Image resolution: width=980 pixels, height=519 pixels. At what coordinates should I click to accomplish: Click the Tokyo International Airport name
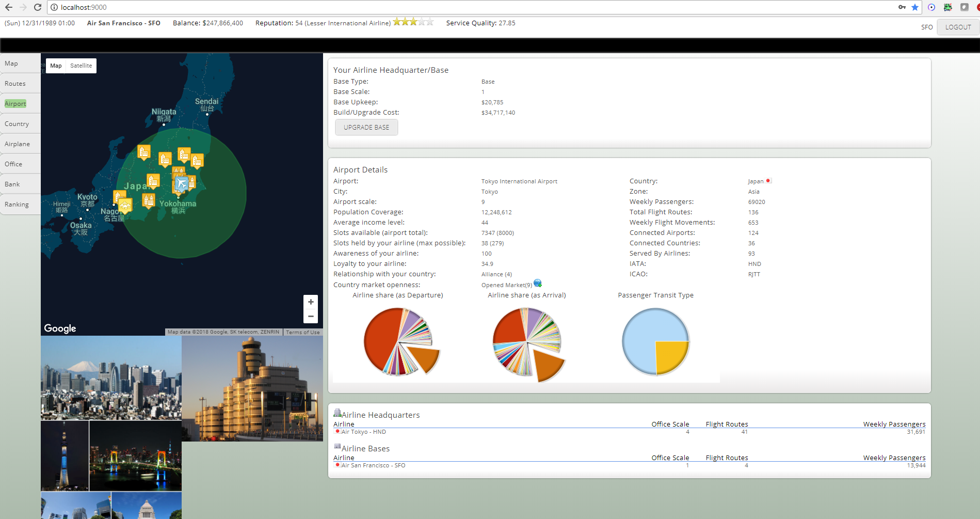coord(519,181)
